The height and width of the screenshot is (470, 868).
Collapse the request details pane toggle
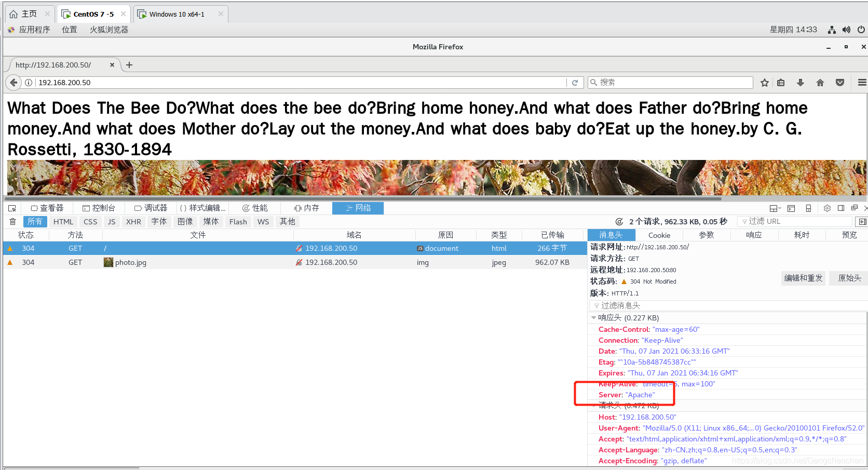coord(862,222)
